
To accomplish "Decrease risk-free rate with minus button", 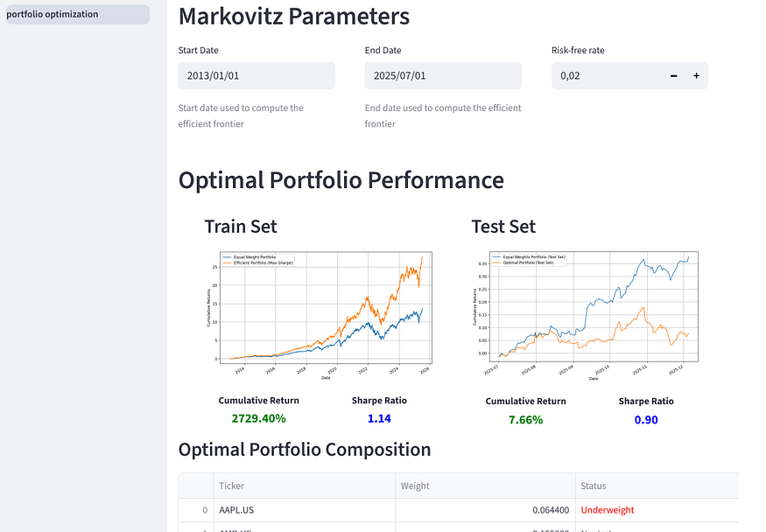I will 674,76.
